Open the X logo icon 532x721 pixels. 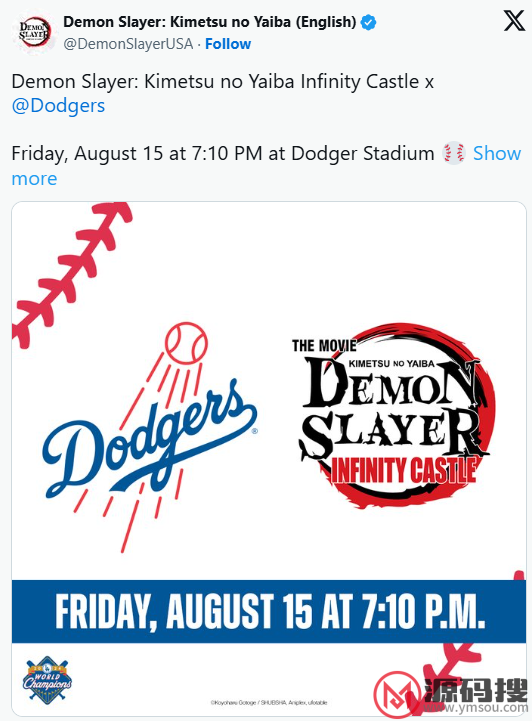[514, 21]
